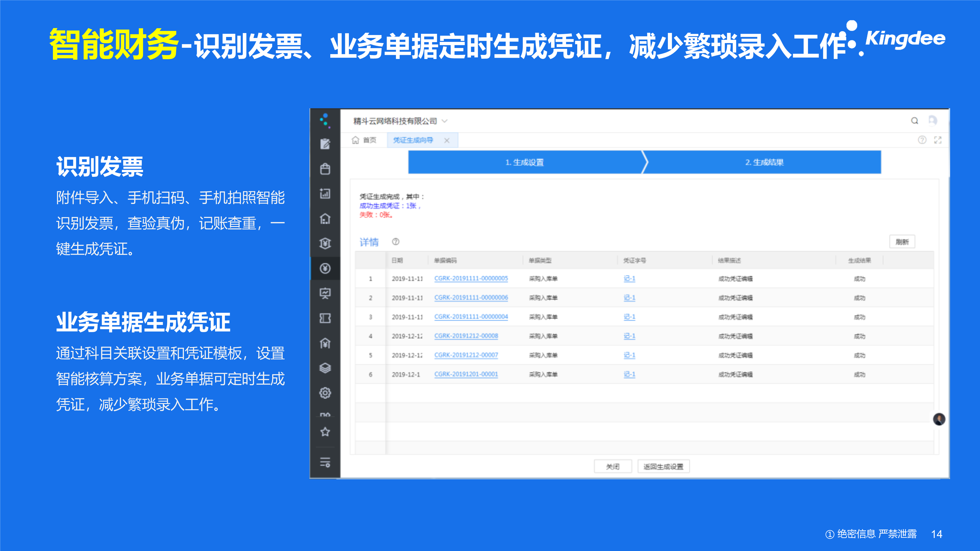Open the user profile avatar at top right

(932, 120)
